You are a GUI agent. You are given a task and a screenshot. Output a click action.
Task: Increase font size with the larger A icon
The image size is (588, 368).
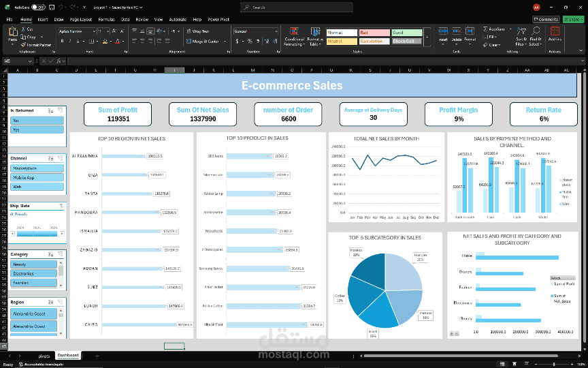(x=114, y=31)
